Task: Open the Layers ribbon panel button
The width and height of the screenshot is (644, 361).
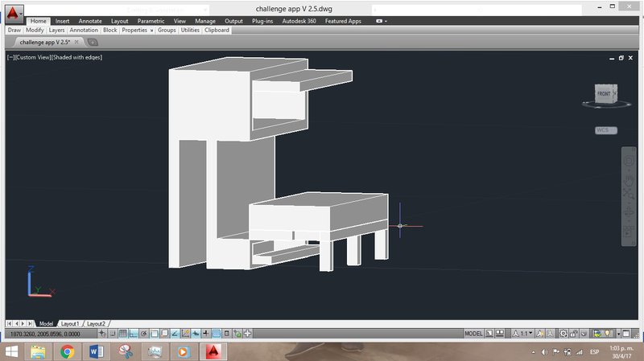Action: [x=56, y=30]
